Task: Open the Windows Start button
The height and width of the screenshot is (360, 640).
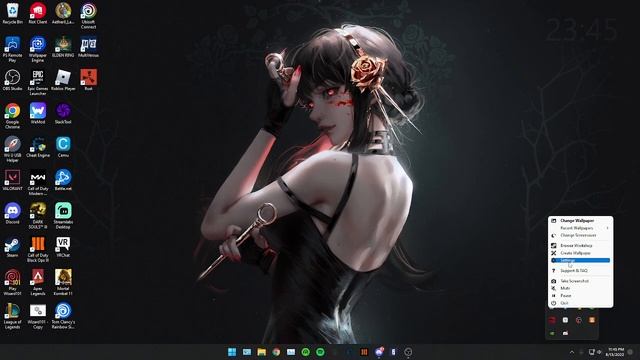Action: [232, 352]
